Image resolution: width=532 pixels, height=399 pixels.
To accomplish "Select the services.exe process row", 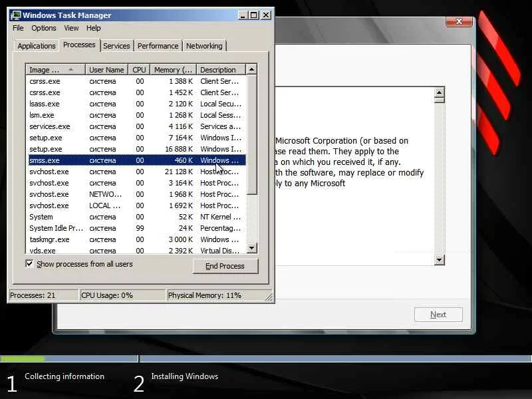I will [x=137, y=126].
